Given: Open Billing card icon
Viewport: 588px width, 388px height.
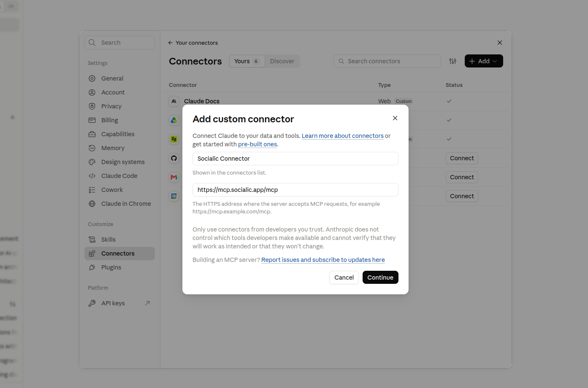Looking at the screenshot, I should (x=92, y=120).
